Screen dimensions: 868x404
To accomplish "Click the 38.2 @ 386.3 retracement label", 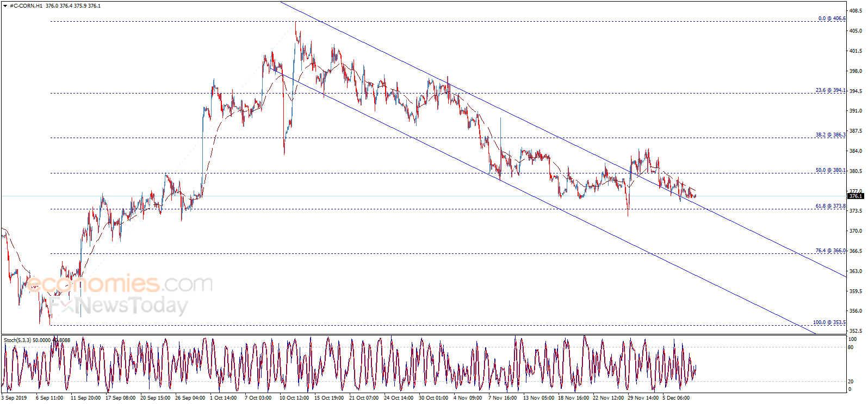I will click(x=831, y=135).
